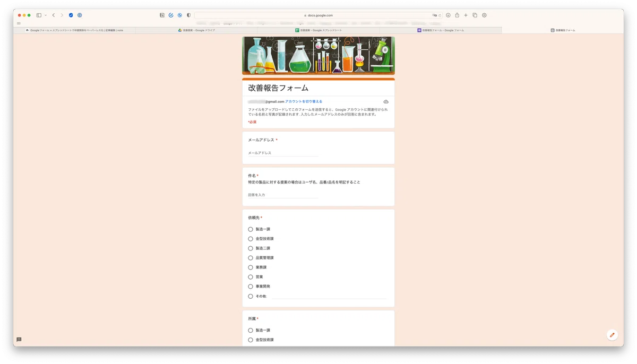Select 製造一課 radio under 所属
Viewport: 637px width, 364px height.
[251, 330]
